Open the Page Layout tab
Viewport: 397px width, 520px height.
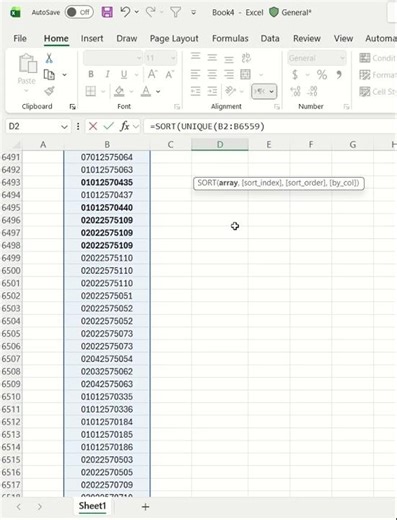(x=174, y=39)
